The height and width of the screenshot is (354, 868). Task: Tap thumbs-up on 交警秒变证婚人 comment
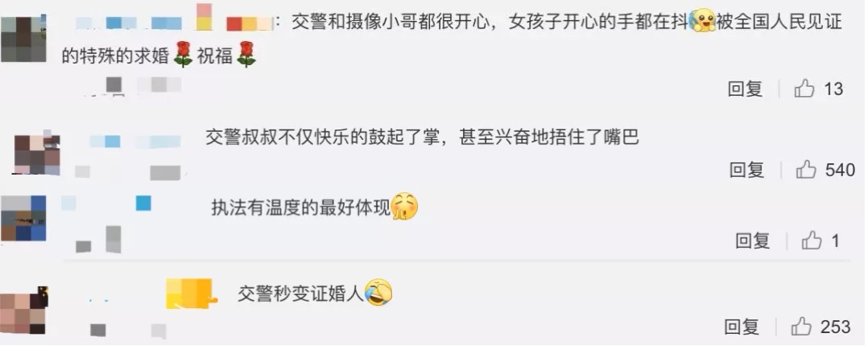coord(801,327)
